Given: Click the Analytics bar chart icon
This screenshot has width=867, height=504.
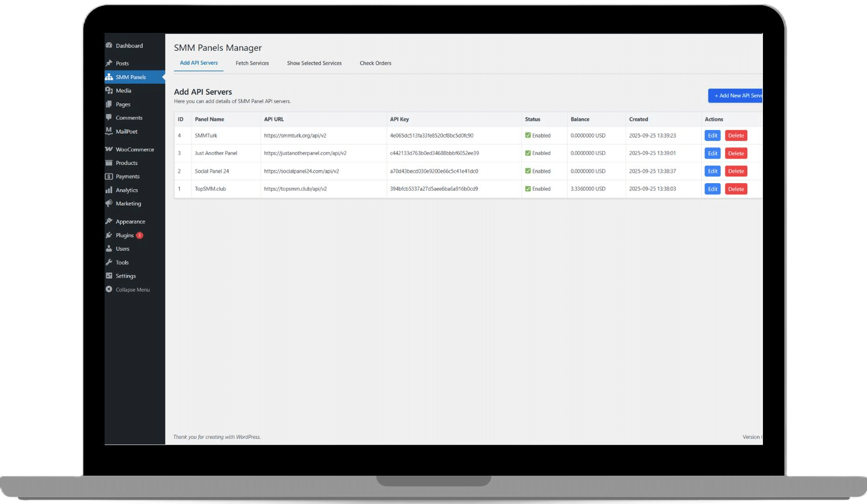Looking at the screenshot, I should click(x=109, y=190).
